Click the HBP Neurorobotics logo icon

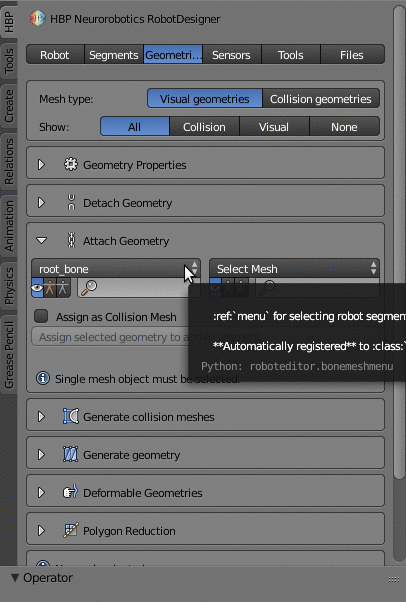38,19
